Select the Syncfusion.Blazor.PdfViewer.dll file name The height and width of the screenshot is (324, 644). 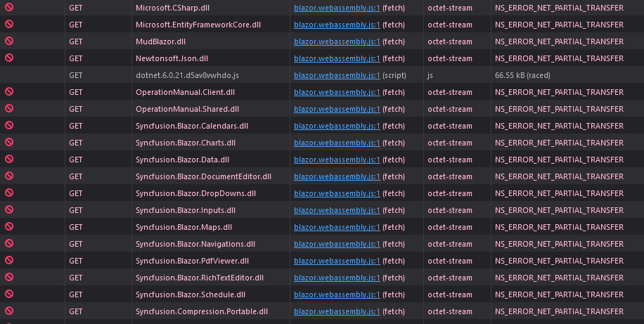coord(192,260)
